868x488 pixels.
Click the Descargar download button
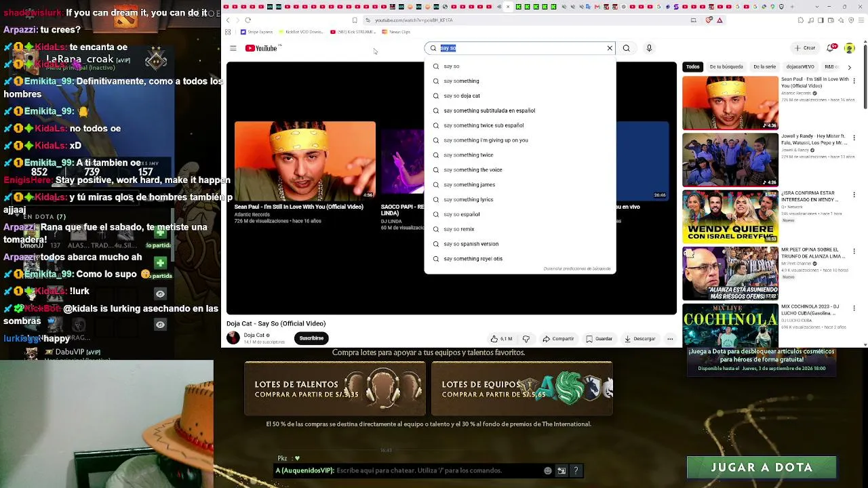640,339
